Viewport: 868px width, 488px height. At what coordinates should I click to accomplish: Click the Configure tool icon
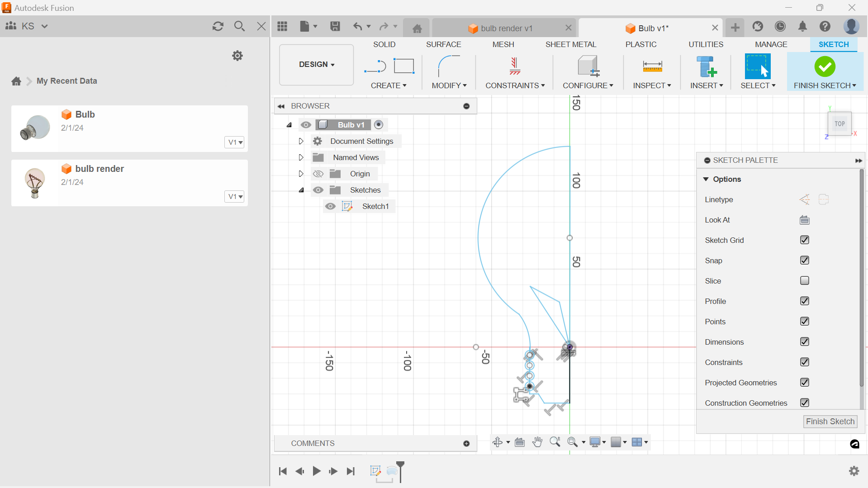click(588, 66)
